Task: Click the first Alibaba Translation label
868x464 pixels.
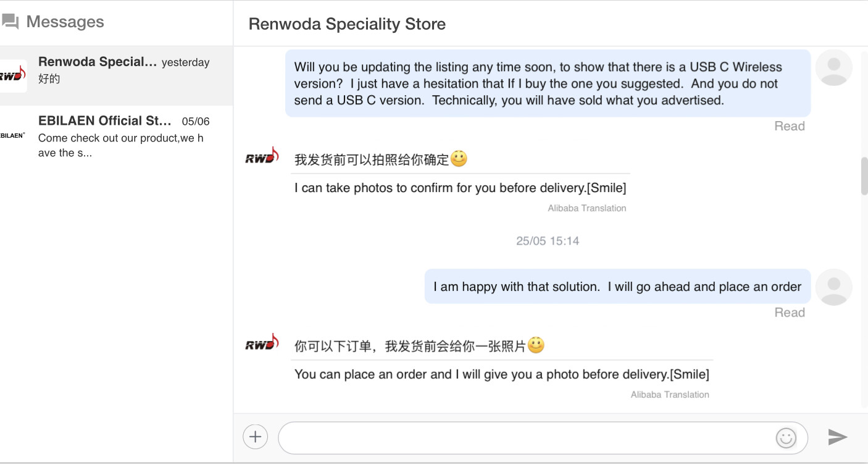Action: (x=587, y=208)
